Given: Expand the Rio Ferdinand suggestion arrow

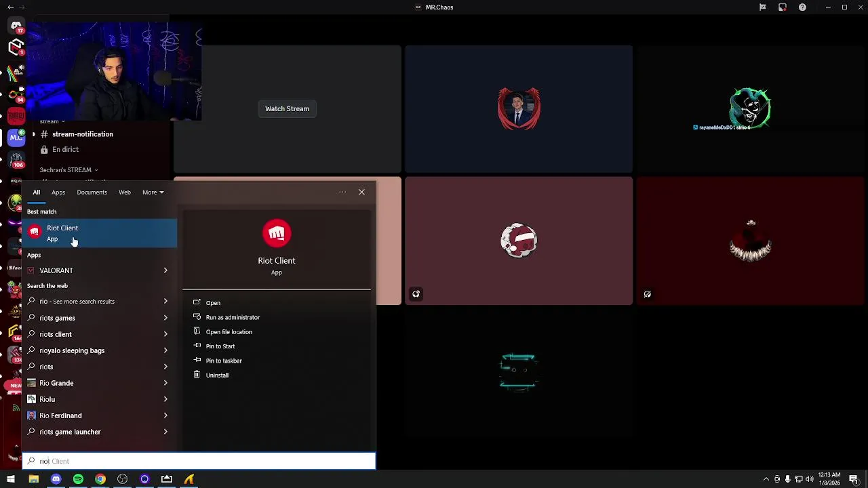Looking at the screenshot, I should [165, 415].
